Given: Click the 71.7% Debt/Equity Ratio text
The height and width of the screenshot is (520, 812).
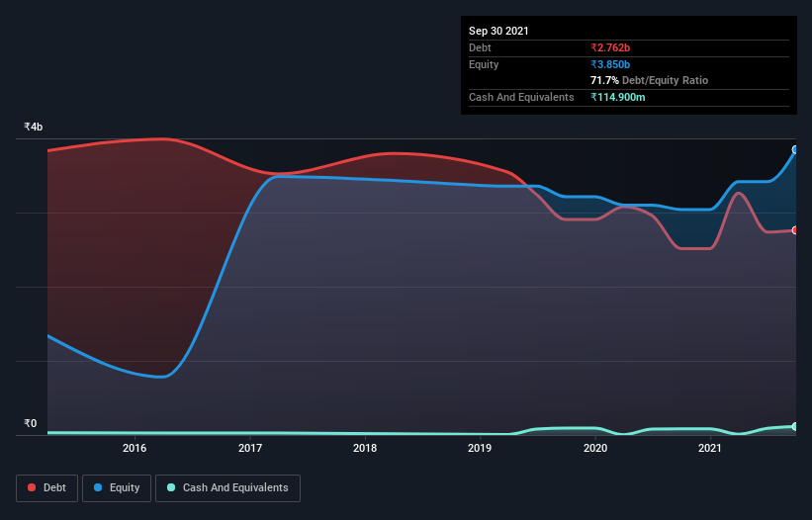Looking at the screenshot, I should coord(650,80).
